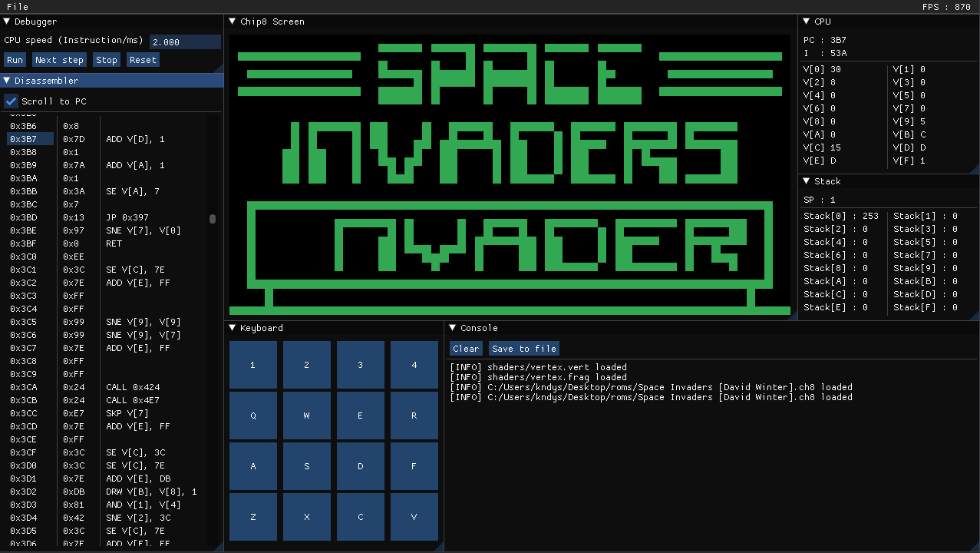Collapse the Chip8 Screen panel
The image size is (980, 553).
[x=232, y=22]
